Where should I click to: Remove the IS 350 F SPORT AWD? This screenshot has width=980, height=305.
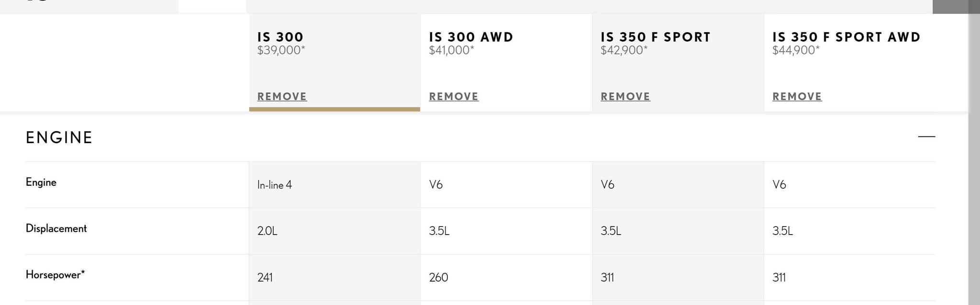[x=797, y=97]
